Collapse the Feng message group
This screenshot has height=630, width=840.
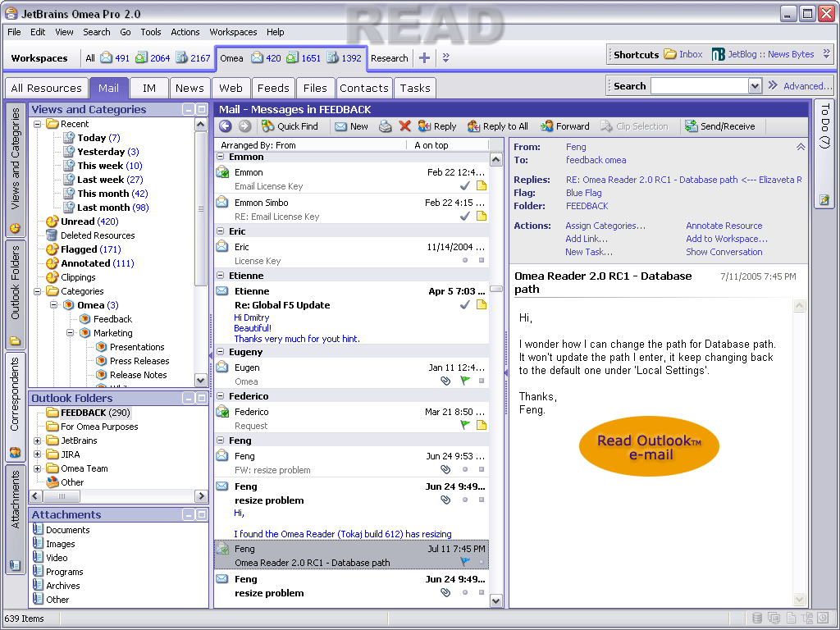[220, 441]
